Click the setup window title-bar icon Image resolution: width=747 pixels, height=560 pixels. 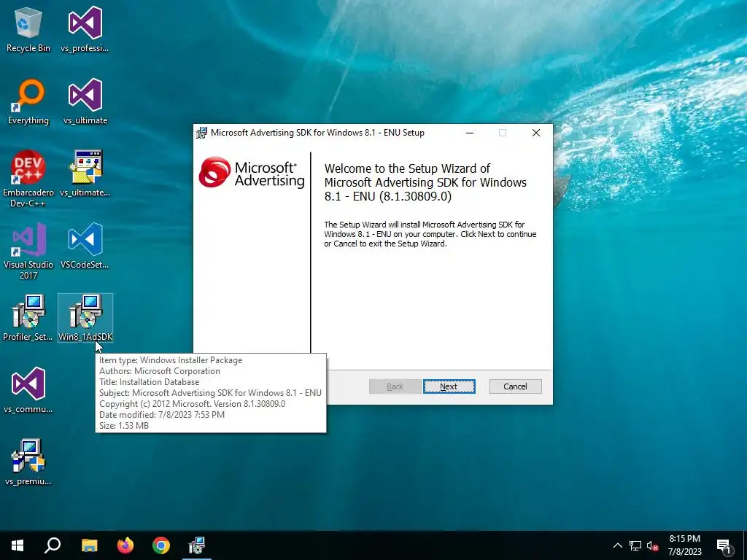coord(202,133)
